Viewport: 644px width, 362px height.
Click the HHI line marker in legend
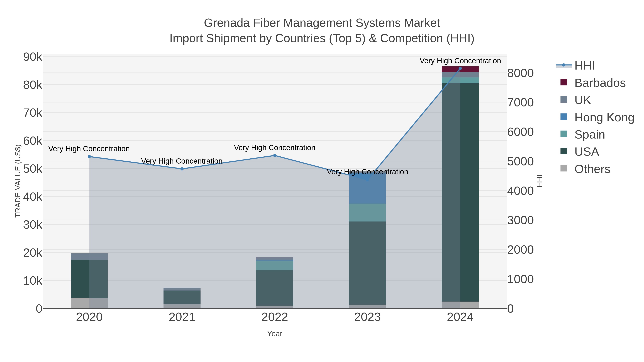click(563, 65)
